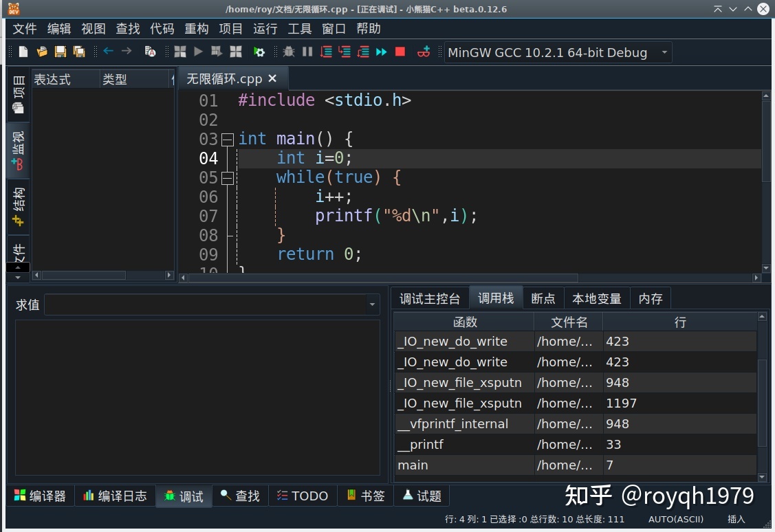
Task: Switch to 调用栈 tab
Action: [496, 298]
